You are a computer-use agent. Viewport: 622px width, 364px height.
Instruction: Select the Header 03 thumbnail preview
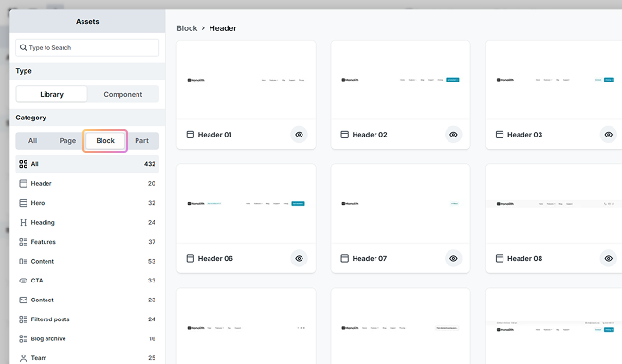pos(554,80)
